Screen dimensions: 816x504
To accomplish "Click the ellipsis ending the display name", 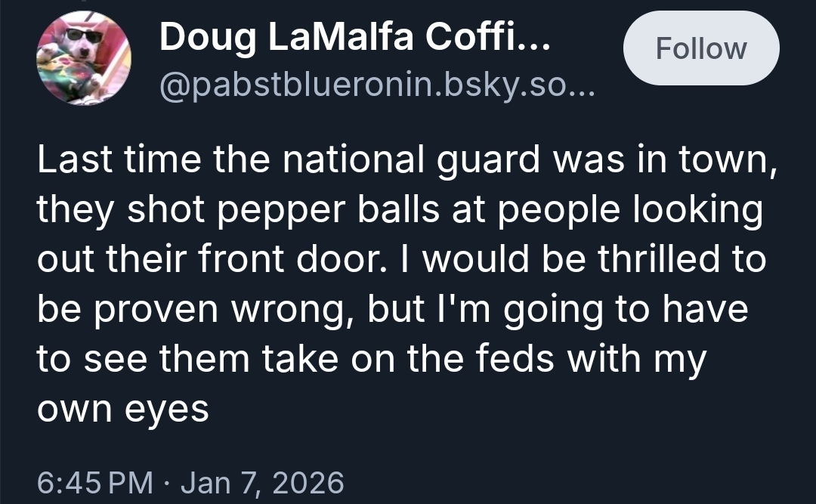I will (x=536, y=39).
